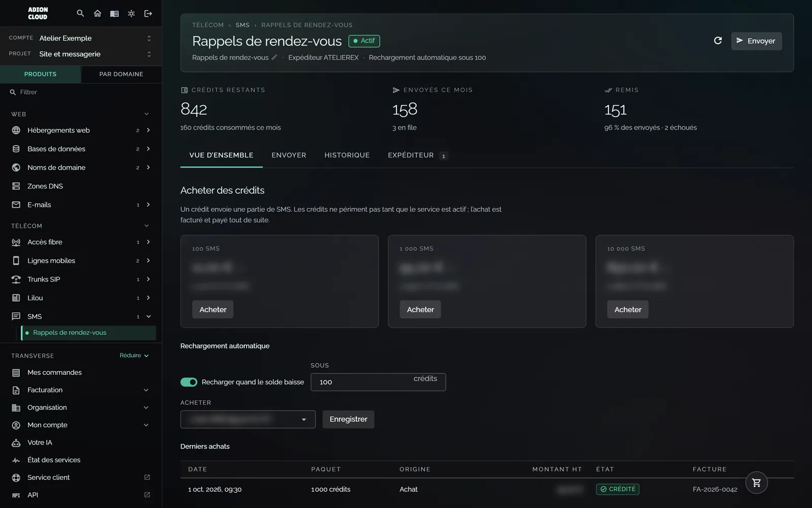Open the shopping cart floating button
The height and width of the screenshot is (508, 812).
[x=756, y=483]
